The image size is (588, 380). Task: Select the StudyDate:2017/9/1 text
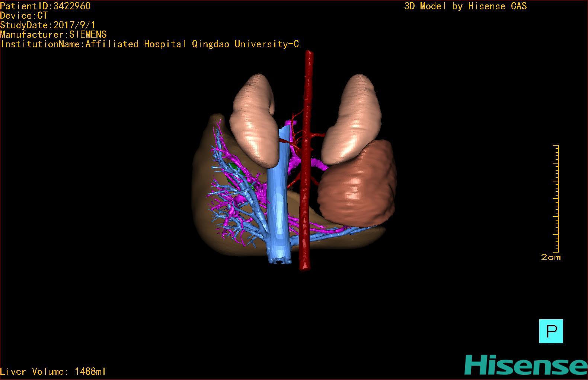(48, 25)
